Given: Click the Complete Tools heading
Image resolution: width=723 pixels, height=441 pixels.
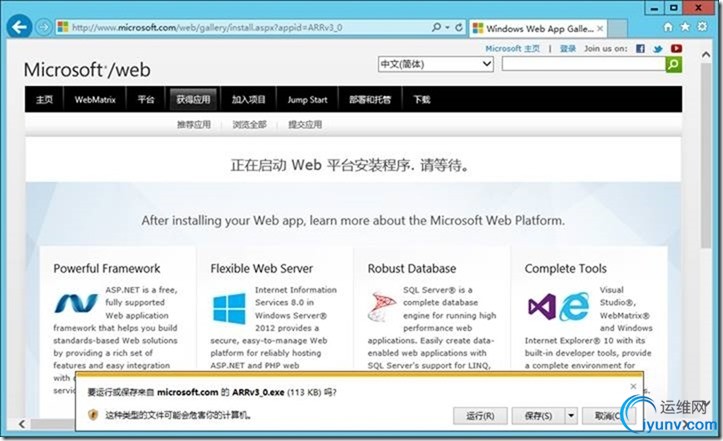Looking at the screenshot, I should pos(565,268).
